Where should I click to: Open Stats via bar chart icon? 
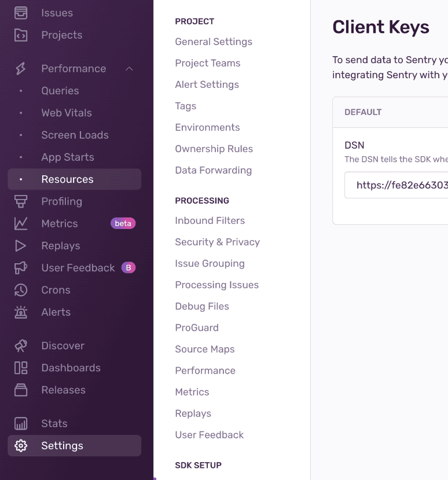point(21,424)
